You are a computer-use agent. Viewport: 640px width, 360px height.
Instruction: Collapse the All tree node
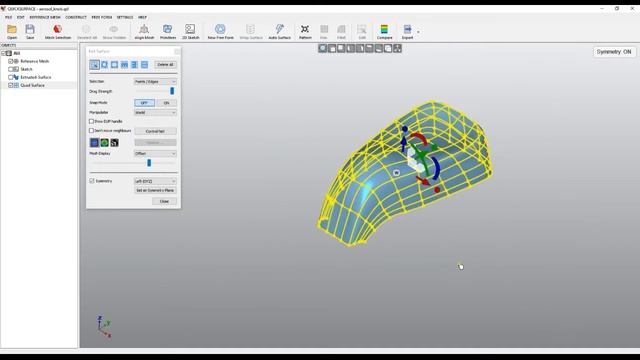tap(3, 53)
